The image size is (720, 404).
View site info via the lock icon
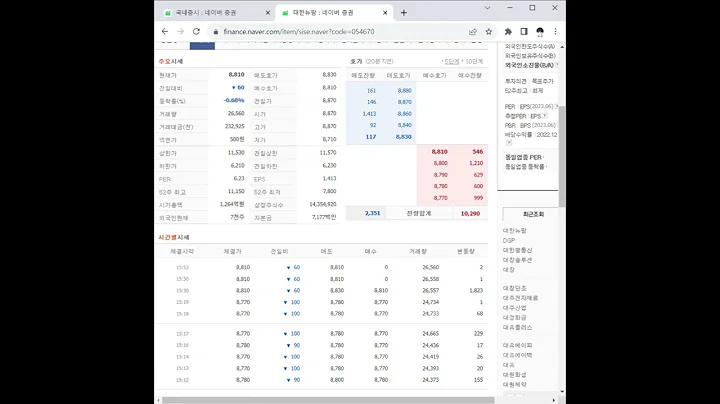(x=215, y=32)
